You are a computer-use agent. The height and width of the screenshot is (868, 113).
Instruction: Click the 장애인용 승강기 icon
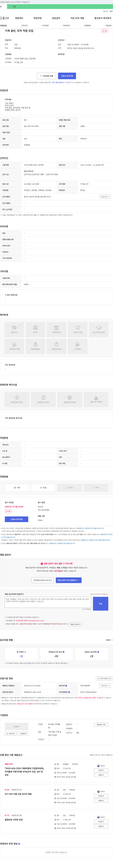43,399
